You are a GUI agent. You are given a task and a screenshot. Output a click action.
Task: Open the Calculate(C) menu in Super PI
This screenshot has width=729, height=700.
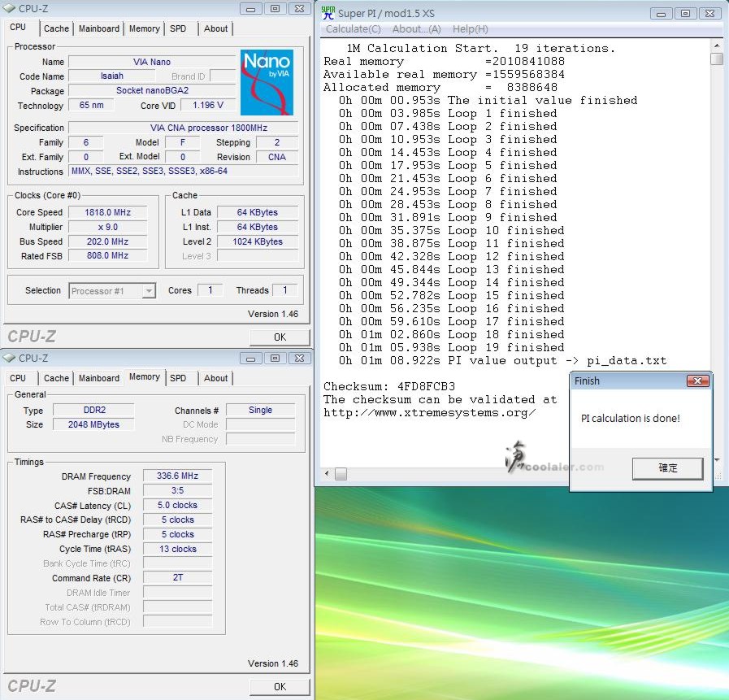point(354,28)
